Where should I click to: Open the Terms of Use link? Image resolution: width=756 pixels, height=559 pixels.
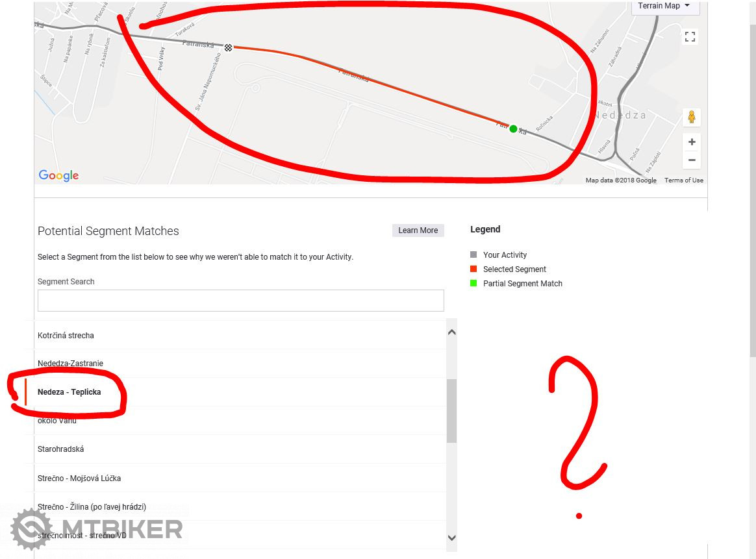point(684,180)
